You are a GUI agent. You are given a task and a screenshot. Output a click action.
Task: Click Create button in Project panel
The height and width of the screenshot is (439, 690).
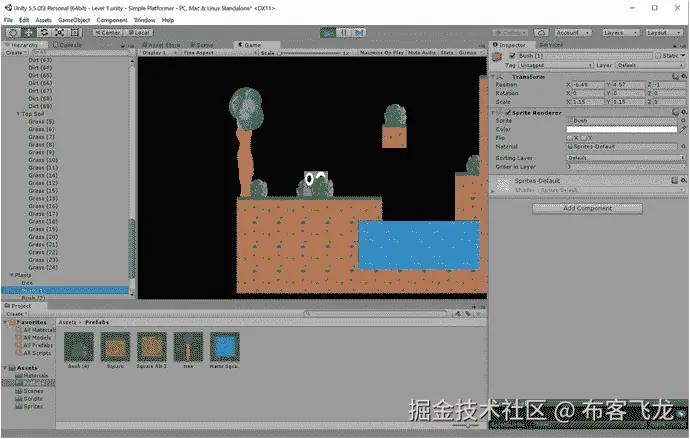(x=16, y=314)
